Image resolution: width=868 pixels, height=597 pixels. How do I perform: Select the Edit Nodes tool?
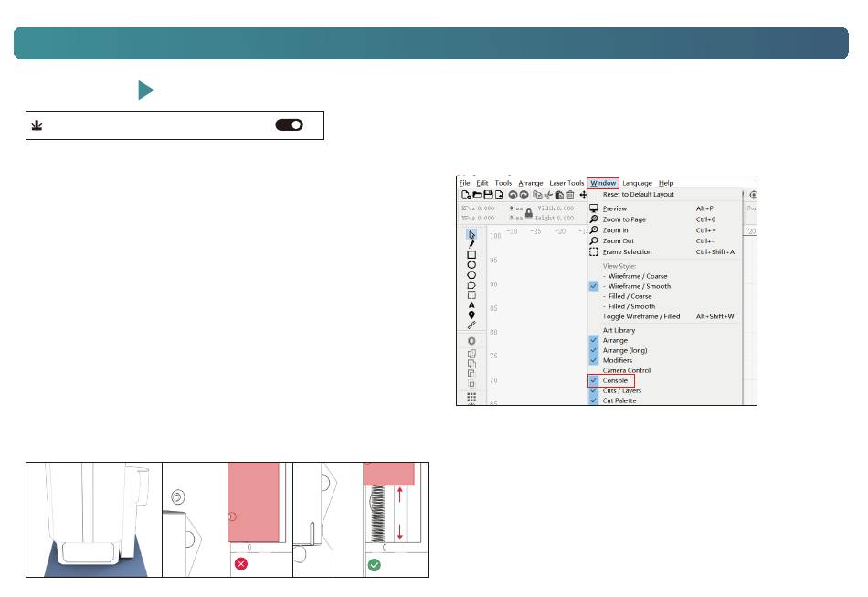coord(471,285)
